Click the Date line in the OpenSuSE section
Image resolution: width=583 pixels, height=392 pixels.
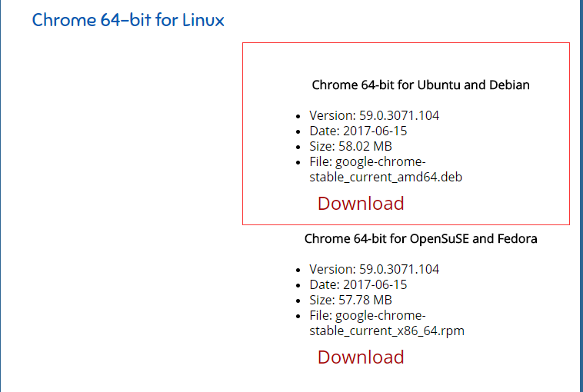click(x=358, y=285)
